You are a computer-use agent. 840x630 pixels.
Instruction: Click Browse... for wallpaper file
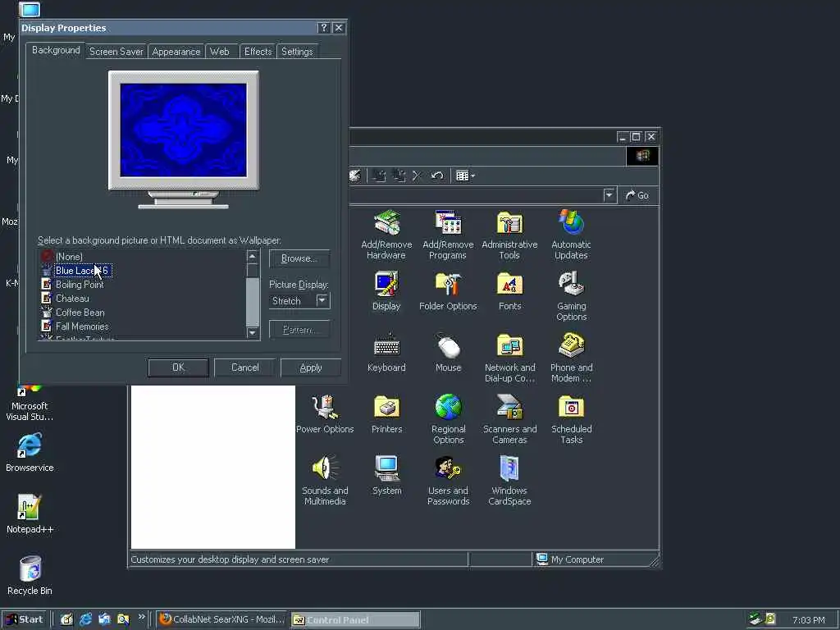click(x=299, y=258)
